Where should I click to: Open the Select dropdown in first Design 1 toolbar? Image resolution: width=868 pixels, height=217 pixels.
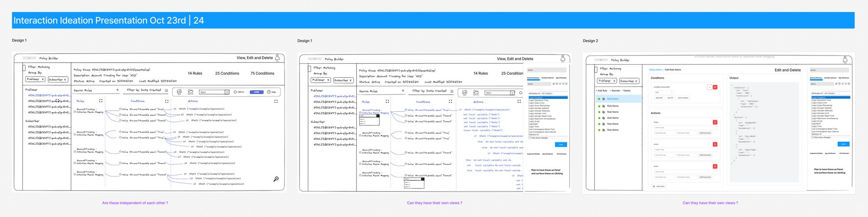click(214, 92)
